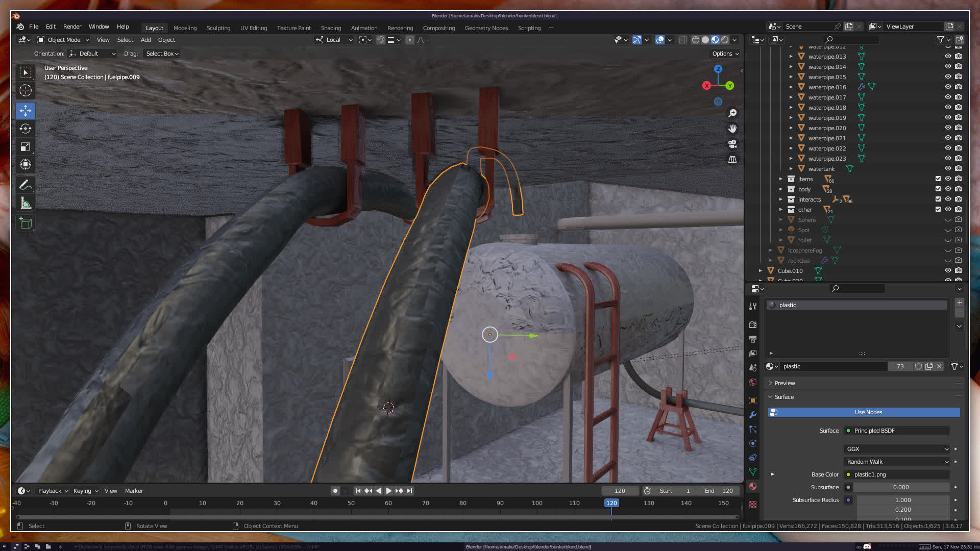Select the Add Cube tool
980x551 pixels.
tap(26, 223)
